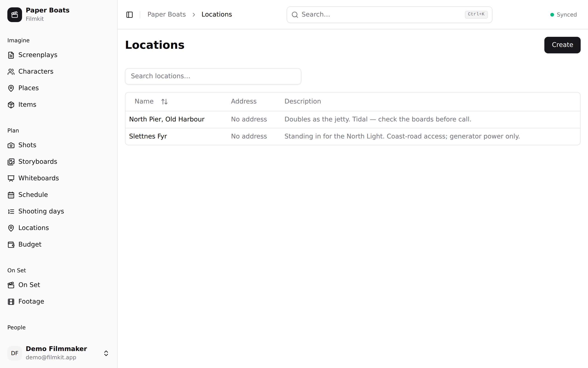The height and width of the screenshot is (368, 588).
Task: Click the 'Doubles as the jetty' description
Action: tap(378, 119)
